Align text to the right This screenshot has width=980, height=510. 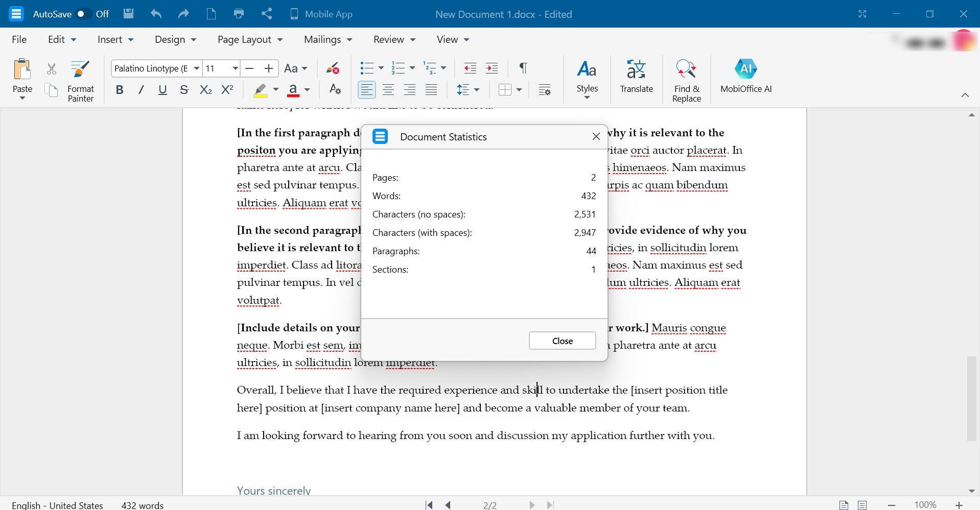pyautogui.click(x=410, y=90)
